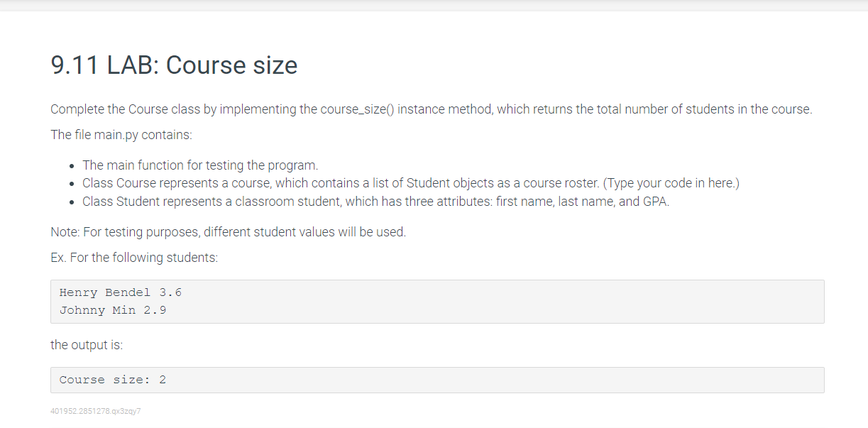Click the 'Course size: 2' output box
Image resolution: width=868 pixels, height=428 pixels.
pyautogui.click(x=438, y=380)
